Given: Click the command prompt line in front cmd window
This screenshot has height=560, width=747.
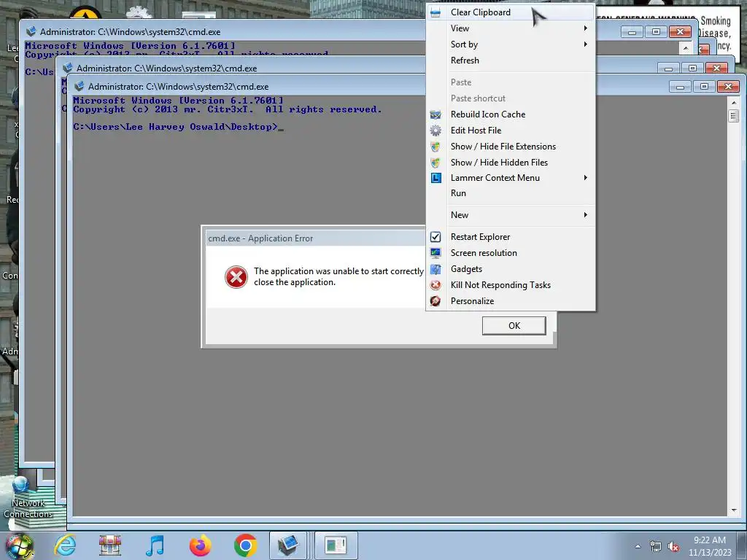Looking at the screenshot, I should click(179, 127).
